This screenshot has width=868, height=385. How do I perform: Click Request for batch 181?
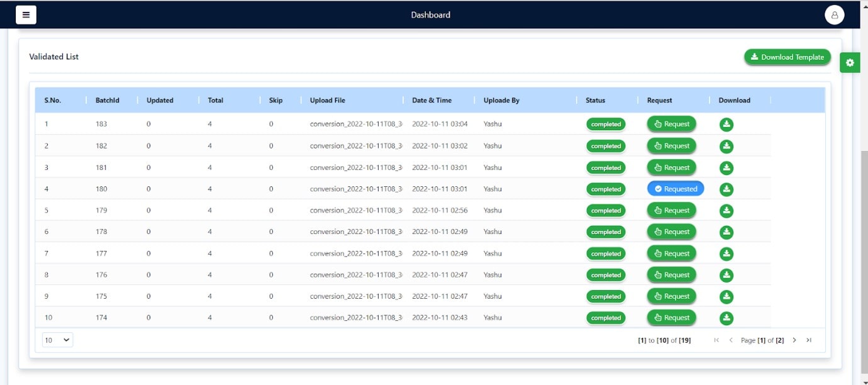click(x=672, y=167)
